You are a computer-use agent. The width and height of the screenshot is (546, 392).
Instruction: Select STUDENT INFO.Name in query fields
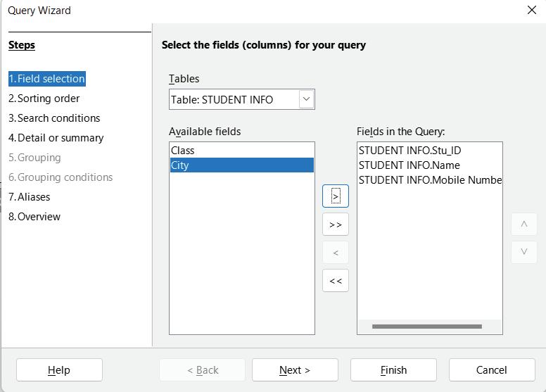pyautogui.click(x=409, y=165)
